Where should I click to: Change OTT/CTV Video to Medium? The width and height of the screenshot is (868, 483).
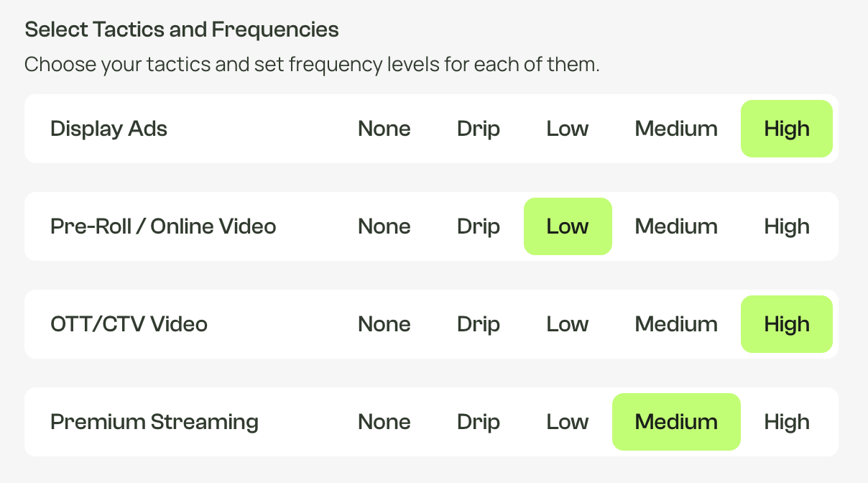point(676,324)
